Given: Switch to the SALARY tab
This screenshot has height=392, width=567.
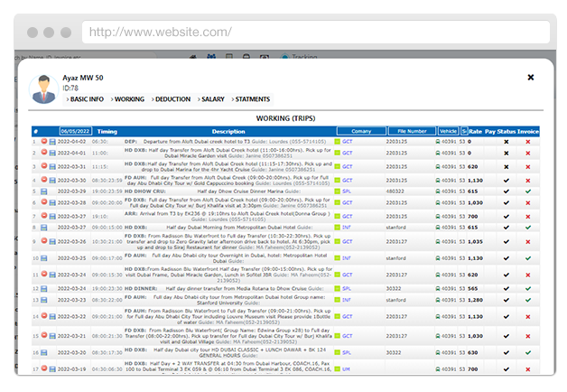Looking at the screenshot, I should pos(213,98).
